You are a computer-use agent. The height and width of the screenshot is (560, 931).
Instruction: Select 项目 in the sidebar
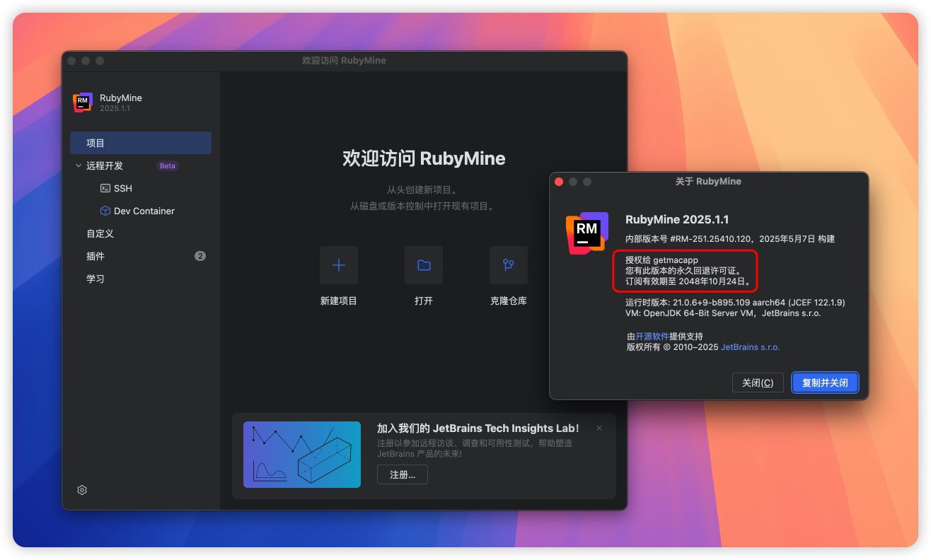point(141,143)
